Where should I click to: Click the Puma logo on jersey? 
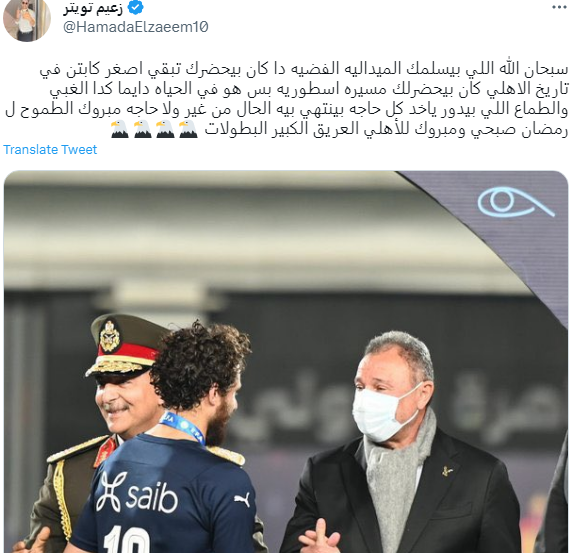click(x=242, y=500)
